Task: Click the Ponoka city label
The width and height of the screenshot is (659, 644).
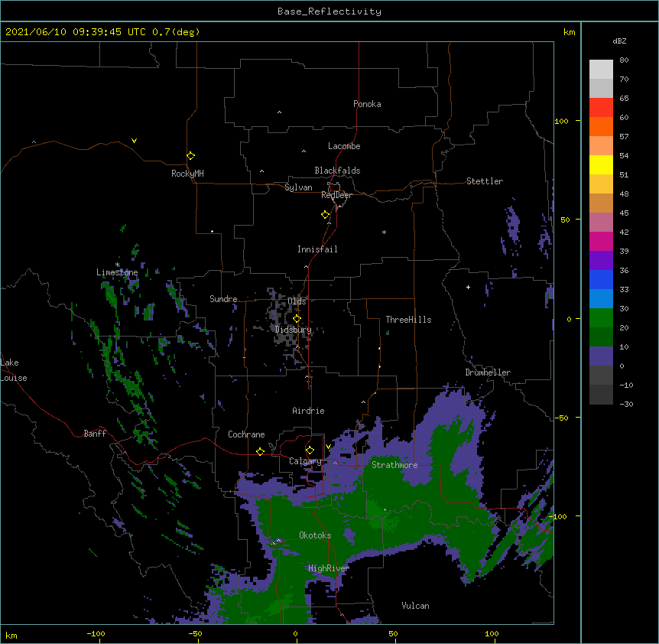Action: [x=367, y=104]
